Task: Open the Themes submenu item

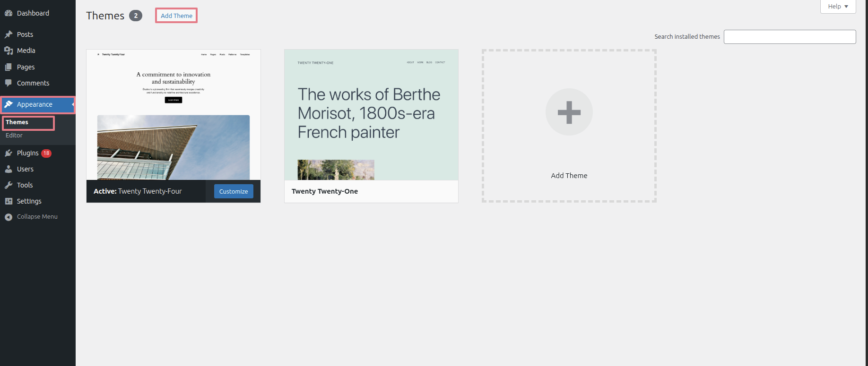Action: pyautogui.click(x=17, y=122)
